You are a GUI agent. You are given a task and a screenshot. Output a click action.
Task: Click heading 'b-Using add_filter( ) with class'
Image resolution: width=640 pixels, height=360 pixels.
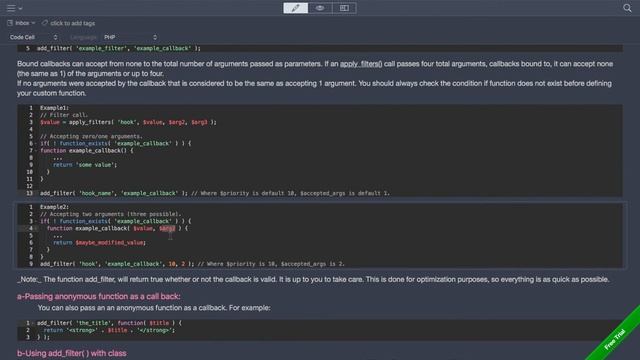pyautogui.click(x=71, y=353)
